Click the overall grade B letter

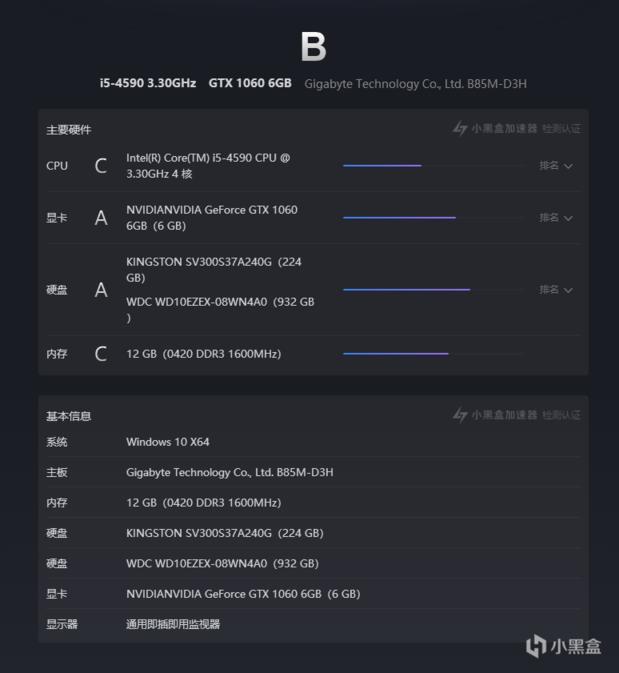coord(313,47)
